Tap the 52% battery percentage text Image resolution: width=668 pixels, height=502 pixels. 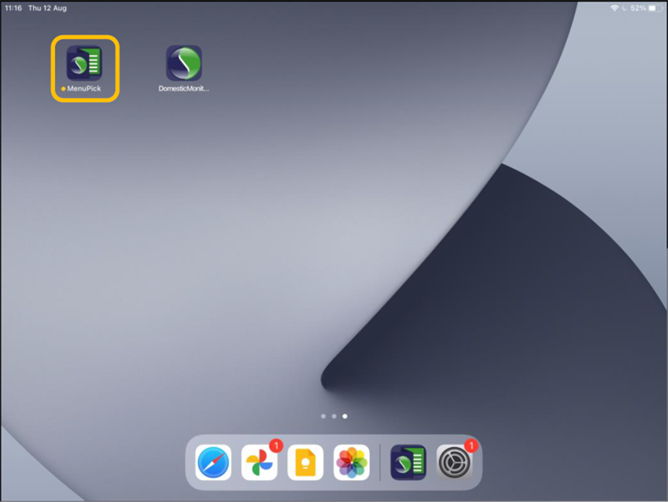pyautogui.click(x=638, y=8)
